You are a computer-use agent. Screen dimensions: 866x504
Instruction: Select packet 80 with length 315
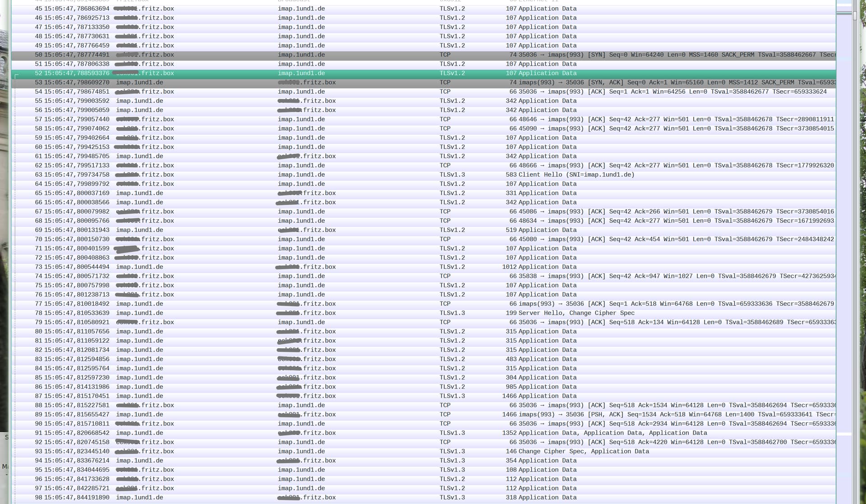tap(424, 332)
